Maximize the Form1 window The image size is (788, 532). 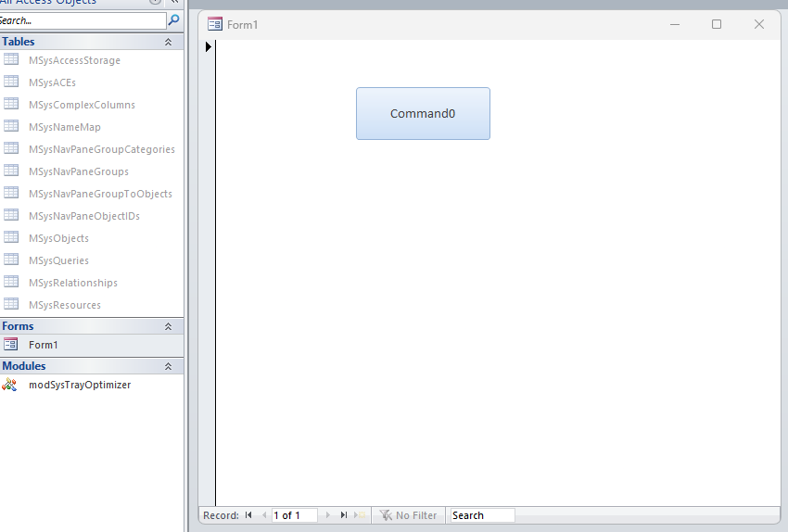[717, 24]
